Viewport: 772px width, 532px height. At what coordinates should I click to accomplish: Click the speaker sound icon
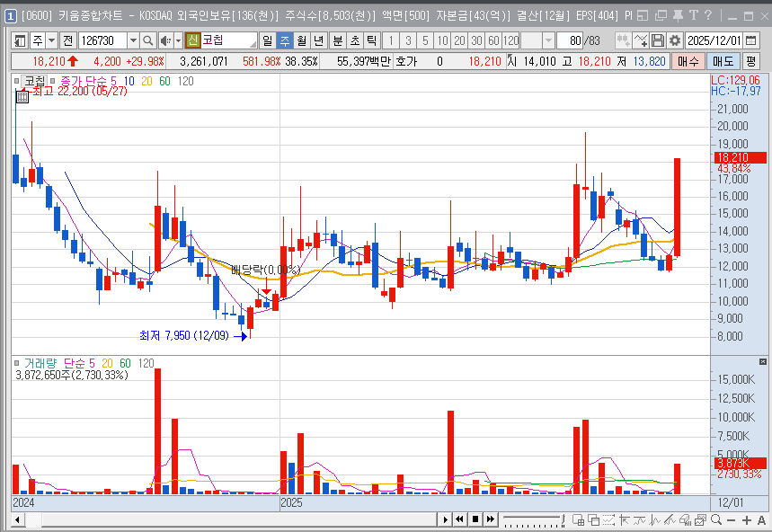coord(166,40)
